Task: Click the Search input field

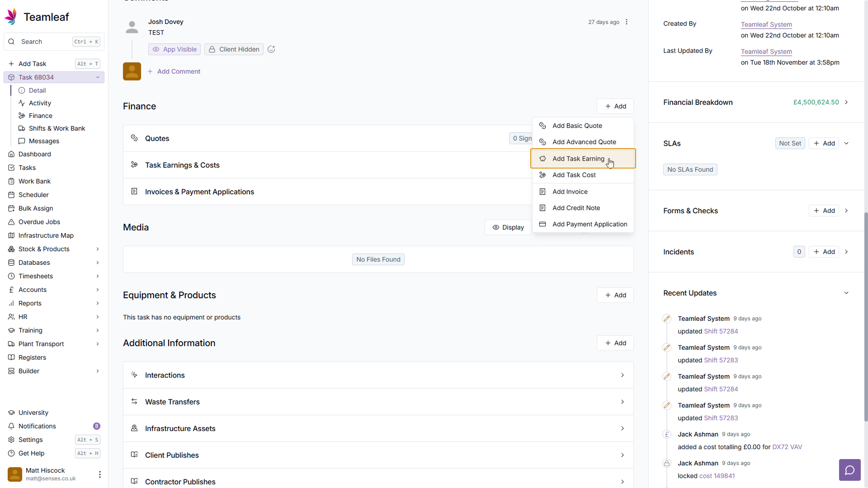Action: click(x=45, y=42)
